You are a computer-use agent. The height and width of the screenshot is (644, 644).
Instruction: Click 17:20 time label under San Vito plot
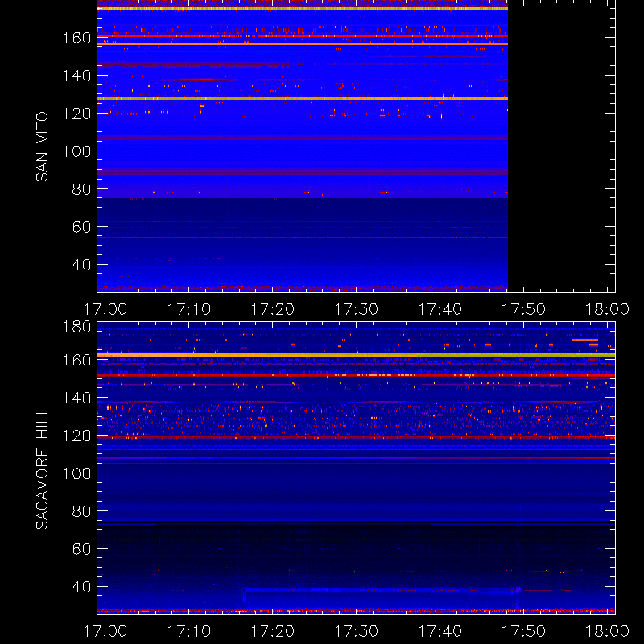(x=273, y=309)
